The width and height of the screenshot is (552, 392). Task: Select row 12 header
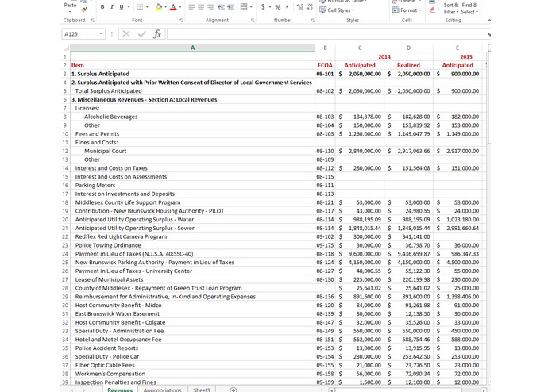point(65,151)
